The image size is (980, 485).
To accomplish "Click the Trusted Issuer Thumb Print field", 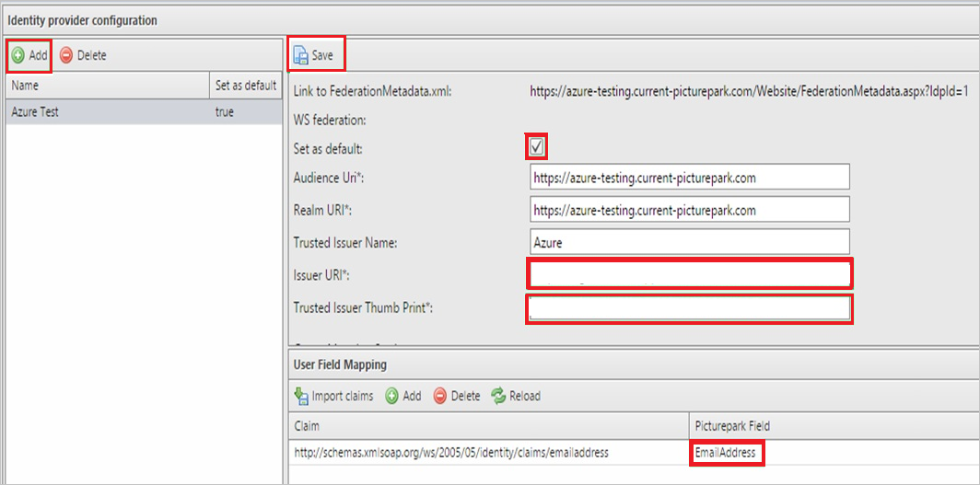I will pyautogui.click(x=689, y=308).
